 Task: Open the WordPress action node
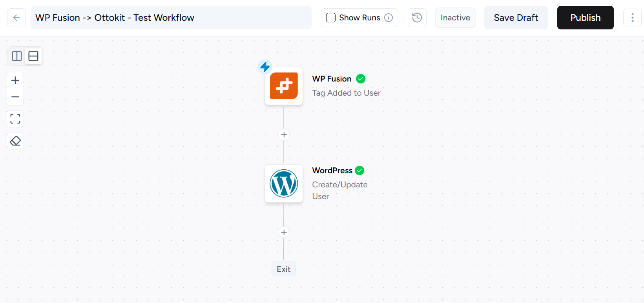[284, 183]
